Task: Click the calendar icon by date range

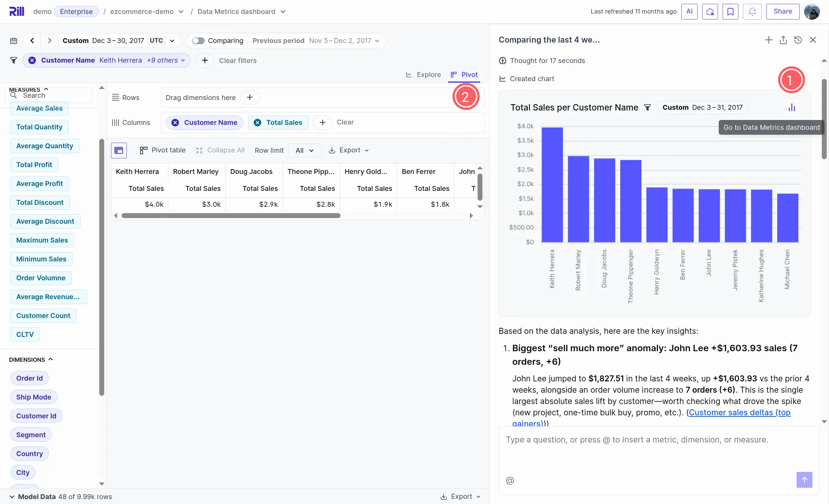Action: pos(14,41)
